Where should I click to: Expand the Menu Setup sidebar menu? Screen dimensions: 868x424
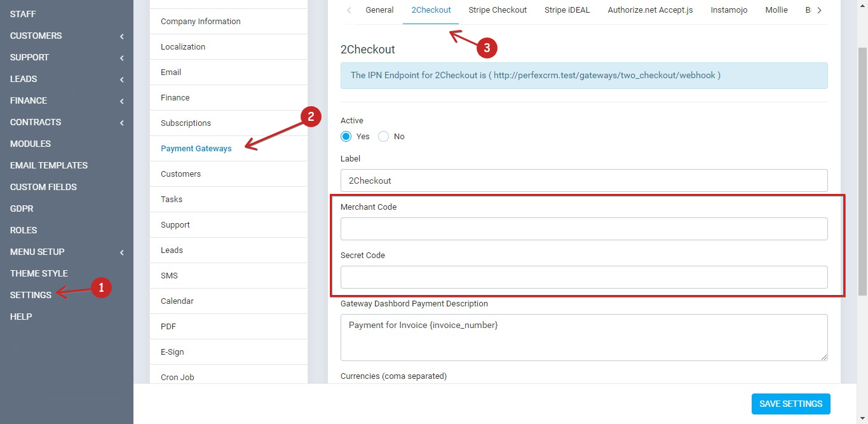67,252
